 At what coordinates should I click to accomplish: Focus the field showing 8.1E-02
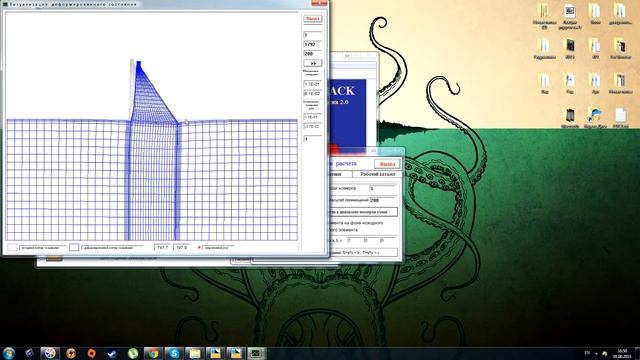pyautogui.click(x=313, y=93)
